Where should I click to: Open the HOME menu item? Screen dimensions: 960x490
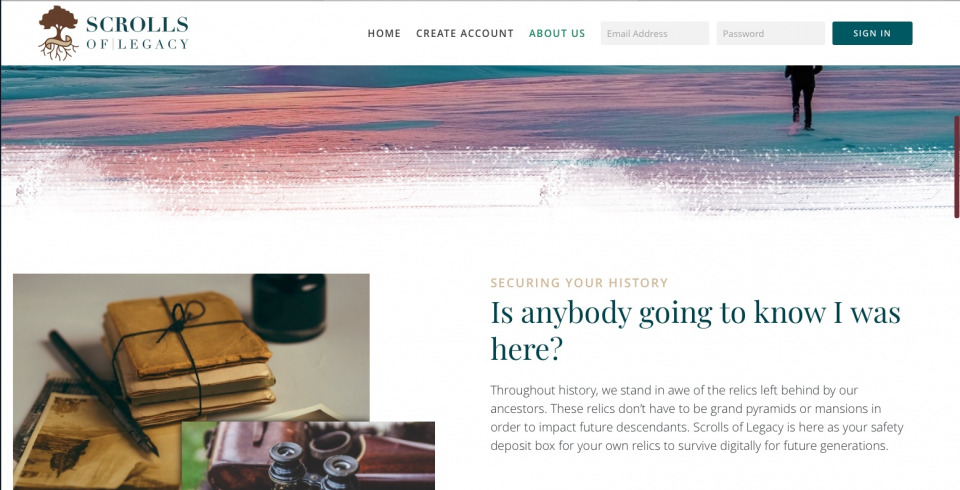click(384, 34)
